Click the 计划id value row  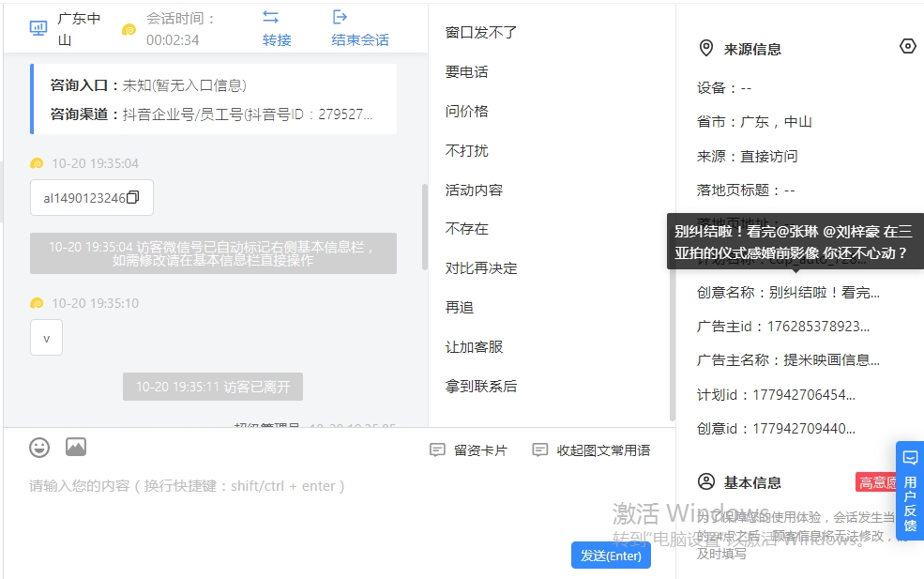point(776,394)
